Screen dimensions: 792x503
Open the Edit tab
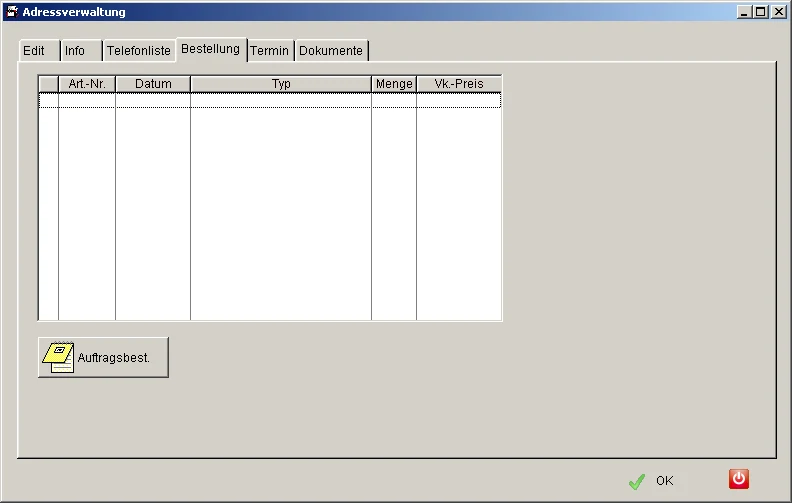(34, 51)
